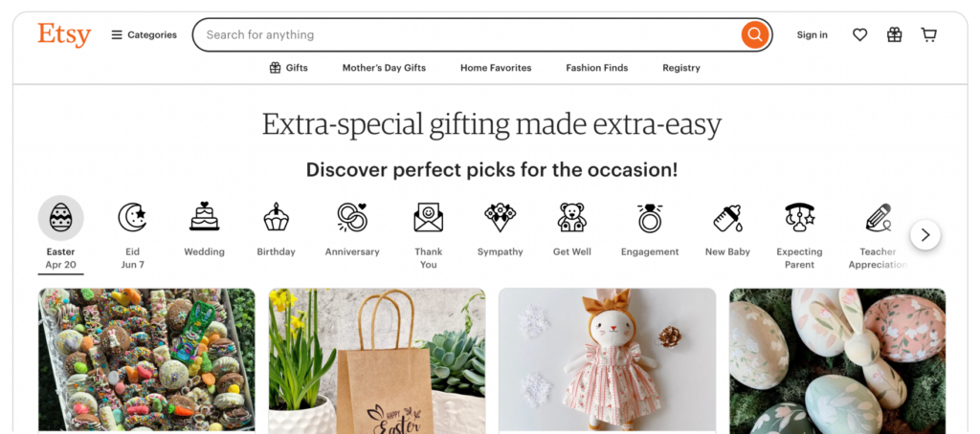Pick the Wedding cake occasion icon
Image resolution: width=980 pixels, height=434 pixels.
pyautogui.click(x=205, y=217)
